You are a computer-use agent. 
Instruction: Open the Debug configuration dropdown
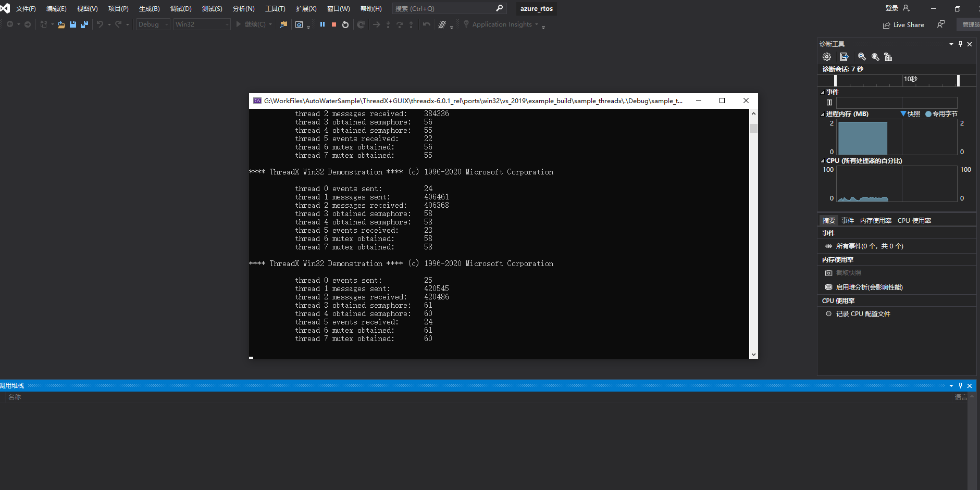(x=153, y=24)
